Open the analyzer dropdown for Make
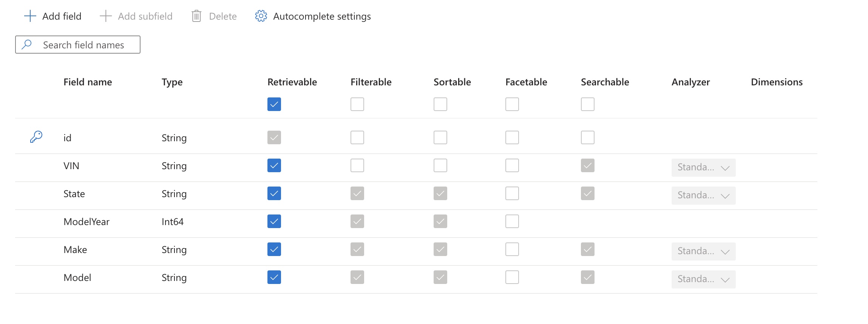The height and width of the screenshot is (324, 868). click(x=703, y=251)
